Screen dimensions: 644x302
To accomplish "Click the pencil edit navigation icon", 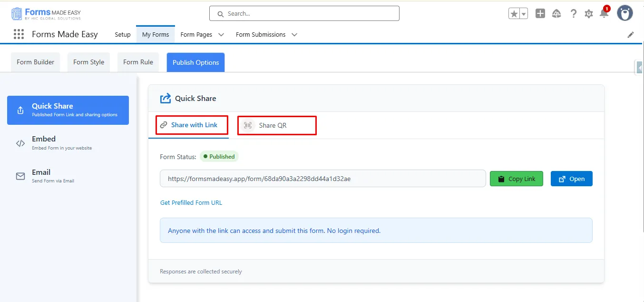I will click(x=631, y=35).
